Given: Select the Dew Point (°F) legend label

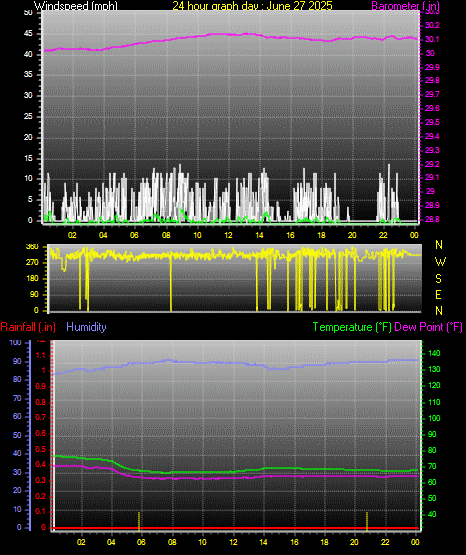Looking at the screenshot, I should coord(428,327).
